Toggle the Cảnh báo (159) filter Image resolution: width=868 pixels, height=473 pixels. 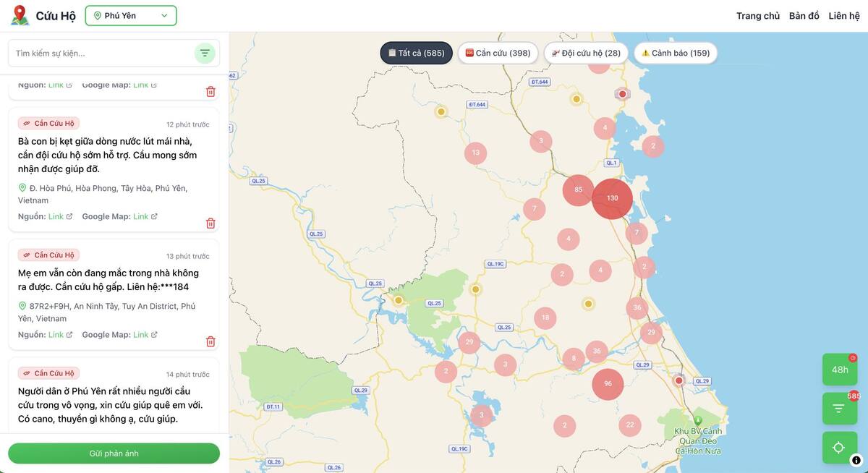[676, 53]
